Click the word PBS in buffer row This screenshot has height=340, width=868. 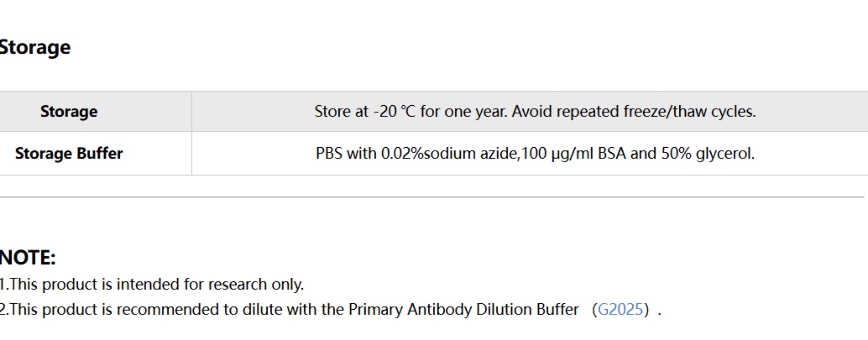coord(329,154)
